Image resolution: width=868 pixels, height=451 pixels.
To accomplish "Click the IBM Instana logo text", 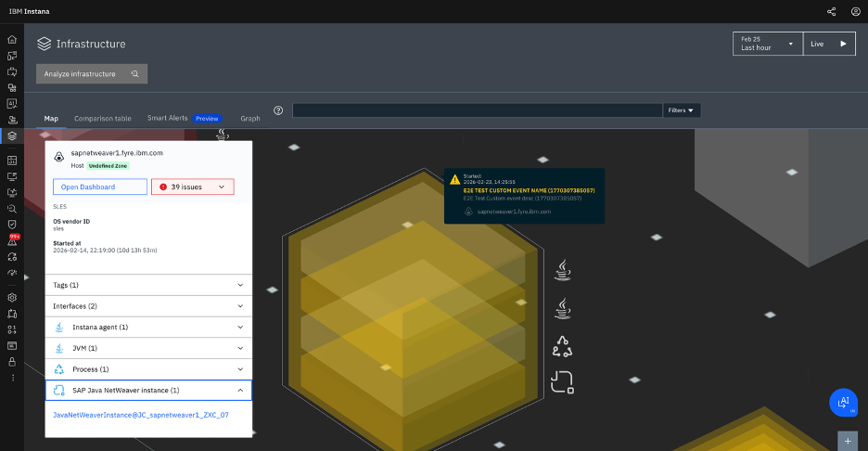I will point(30,12).
